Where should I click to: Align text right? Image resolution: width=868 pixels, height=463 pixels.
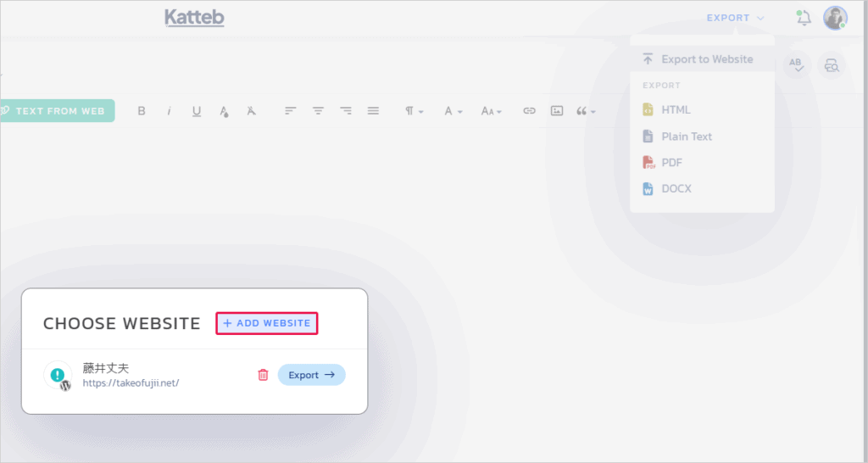pos(346,111)
